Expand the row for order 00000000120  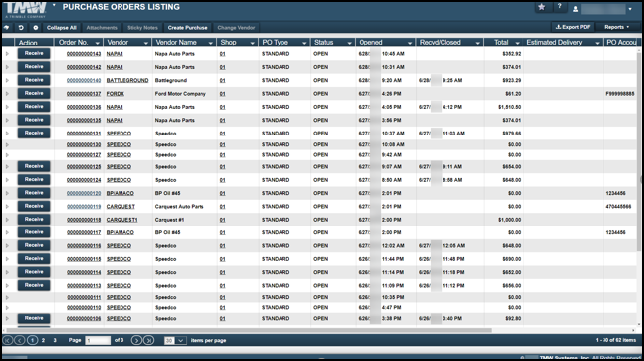[x=7, y=193]
